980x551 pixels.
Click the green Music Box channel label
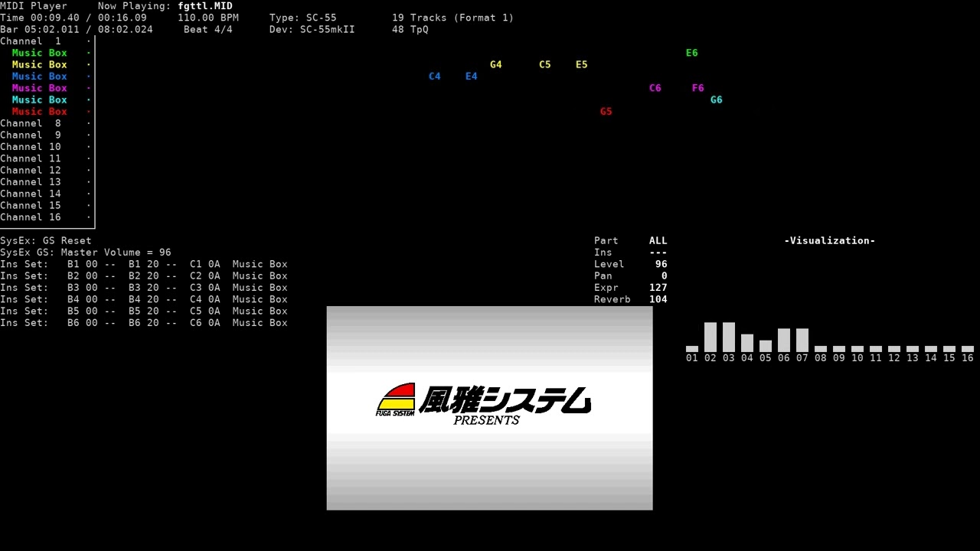tap(40, 53)
